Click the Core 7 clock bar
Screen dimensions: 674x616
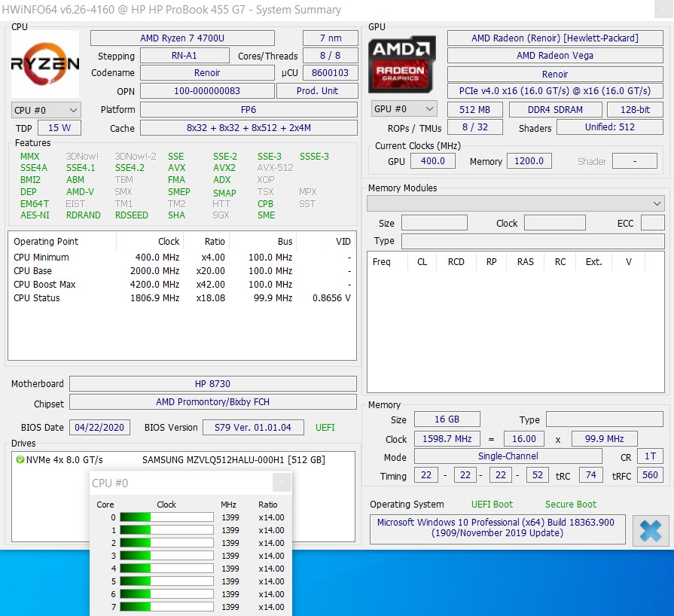(x=166, y=606)
